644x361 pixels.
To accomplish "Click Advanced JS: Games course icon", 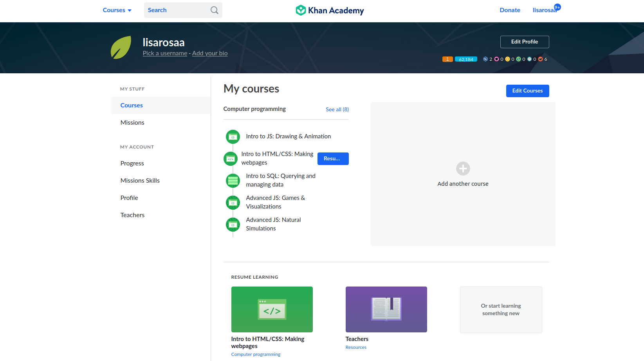I will point(233,203).
